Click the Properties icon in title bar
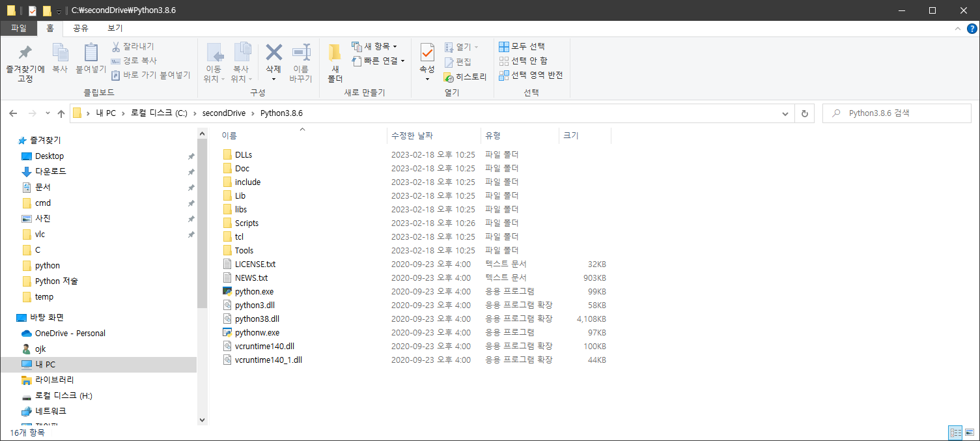This screenshot has width=980, height=441. [33, 10]
